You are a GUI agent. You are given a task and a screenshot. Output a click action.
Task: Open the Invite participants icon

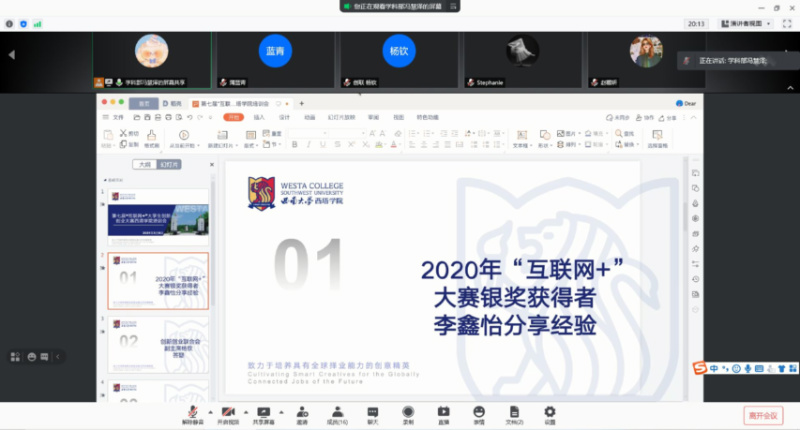click(302, 412)
